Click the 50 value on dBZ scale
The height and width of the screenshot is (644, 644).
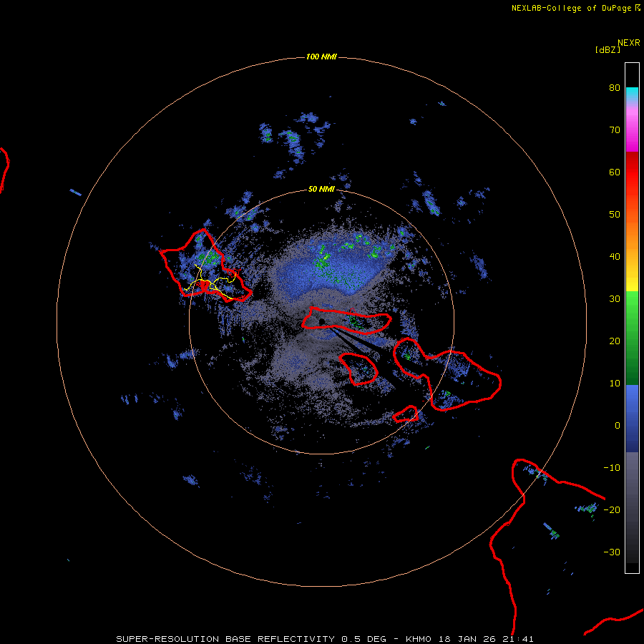(615, 215)
